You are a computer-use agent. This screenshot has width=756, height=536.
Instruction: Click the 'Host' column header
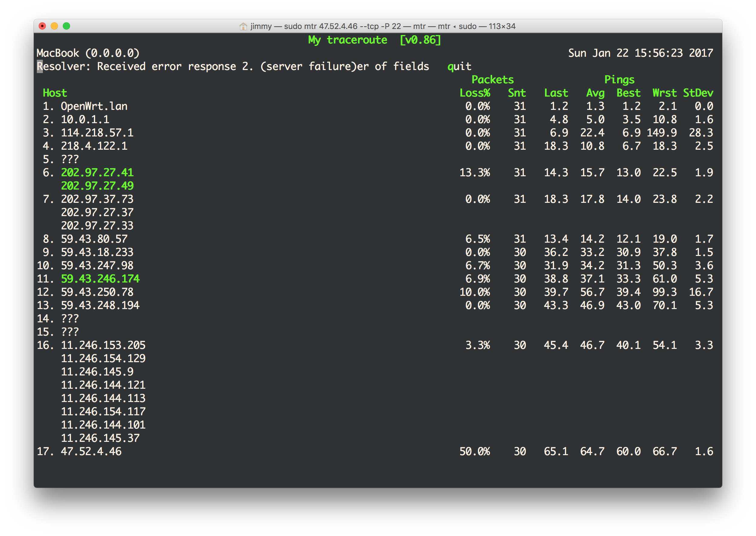[55, 93]
